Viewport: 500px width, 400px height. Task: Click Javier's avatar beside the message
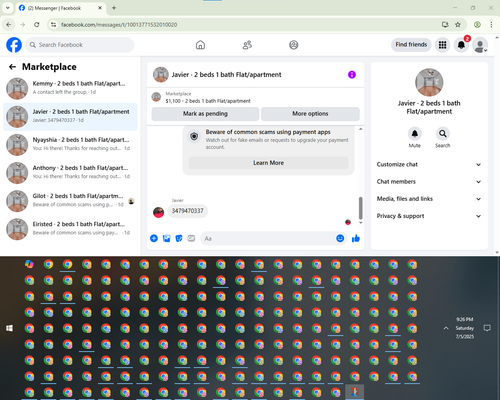click(x=158, y=212)
